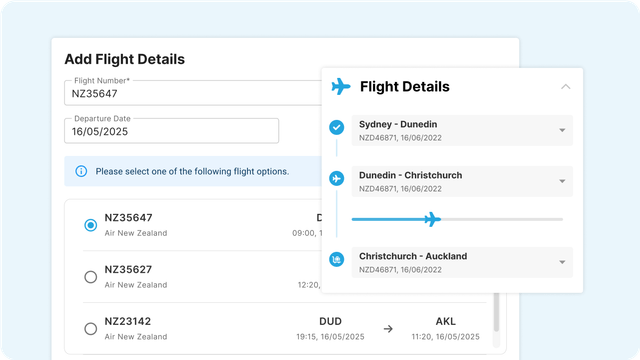The width and height of the screenshot is (640, 360).
Task: Select the NZ35627 flight radio button
Action: coord(91,277)
